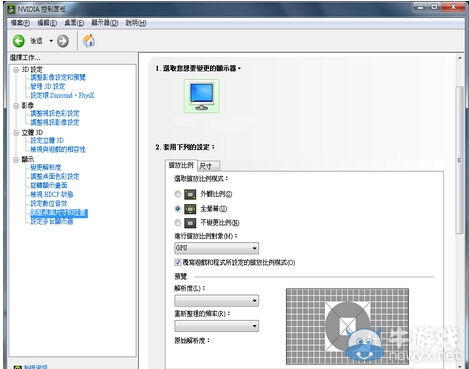Screen dimensions: 469x369
Task: Open 設定立體 3D task
Action: click(x=47, y=140)
